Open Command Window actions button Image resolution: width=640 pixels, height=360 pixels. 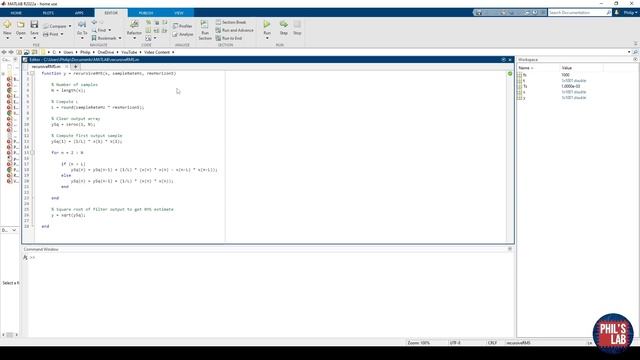pos(510,249)
